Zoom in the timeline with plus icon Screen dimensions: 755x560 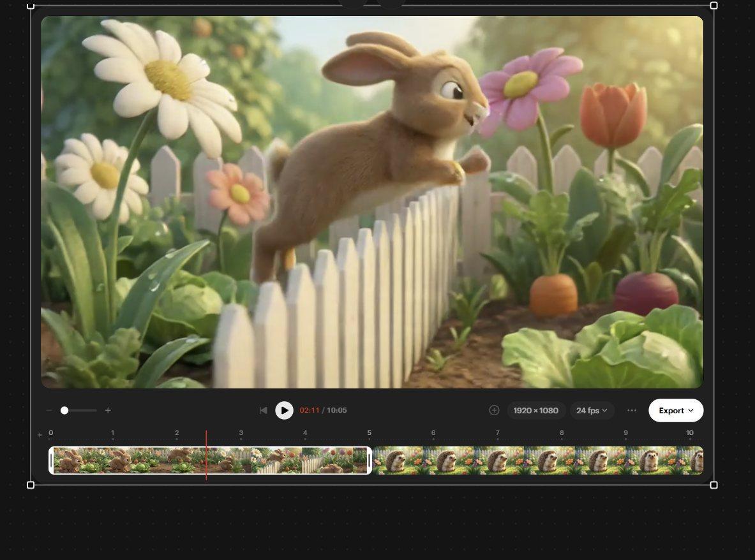tap(108, 410)
